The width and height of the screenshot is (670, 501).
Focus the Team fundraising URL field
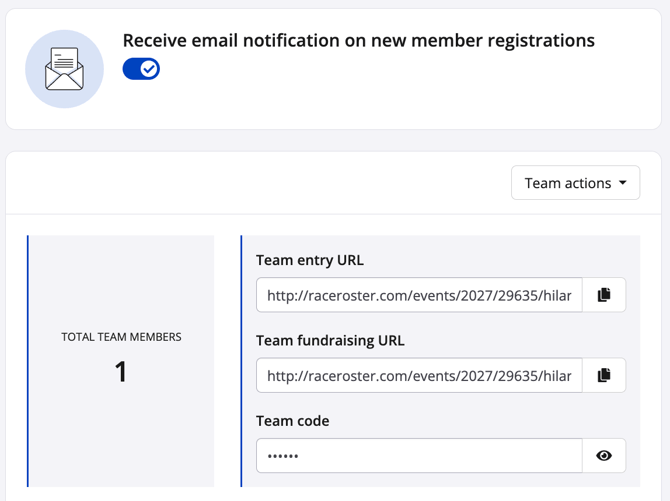click(x=419, y=375)
